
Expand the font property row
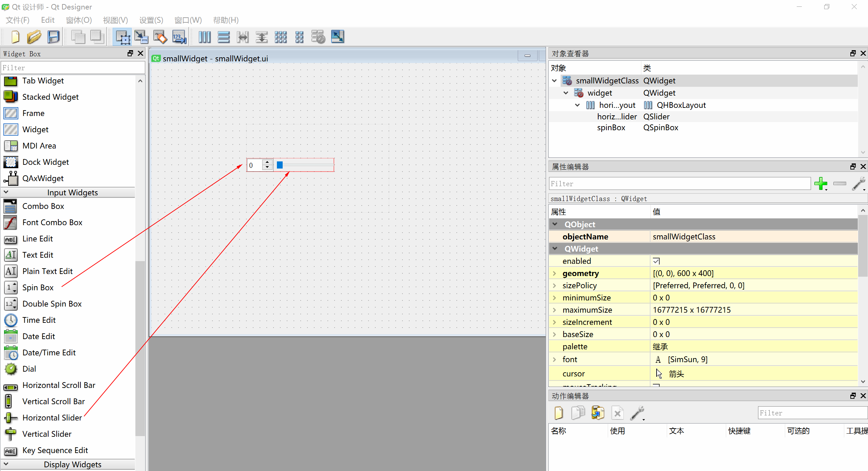tap(554, 359)
